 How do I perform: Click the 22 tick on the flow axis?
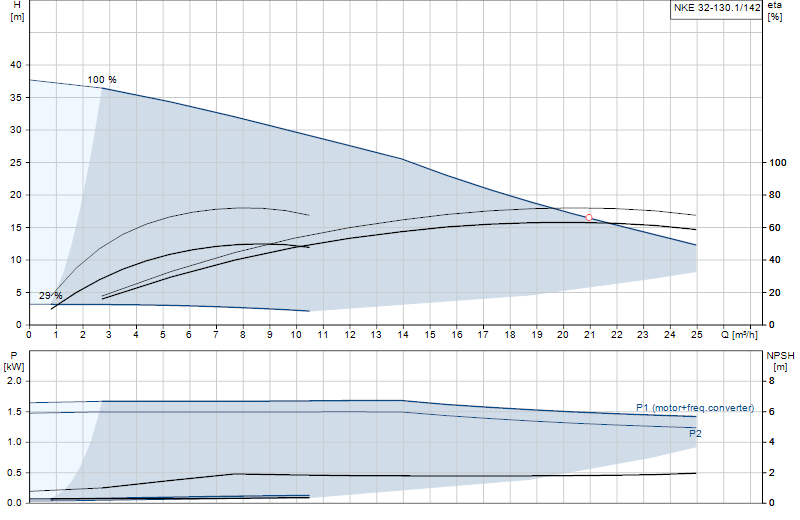point(616,335)
